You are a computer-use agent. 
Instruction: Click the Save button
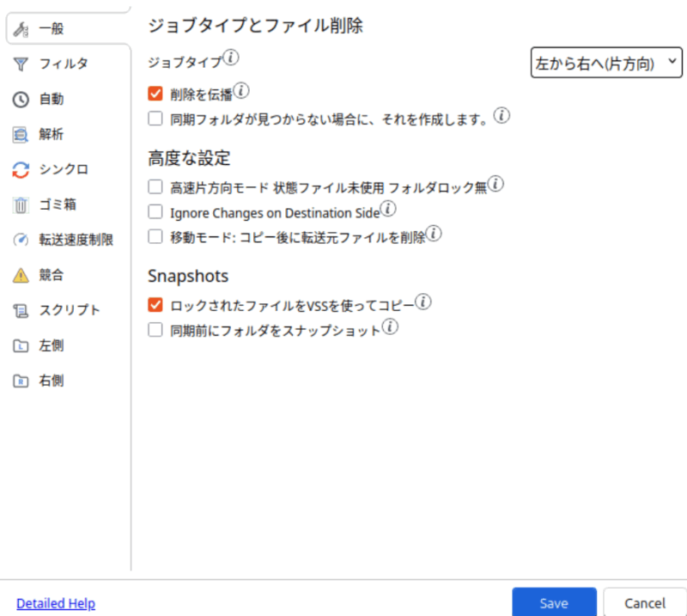point(554,602)
